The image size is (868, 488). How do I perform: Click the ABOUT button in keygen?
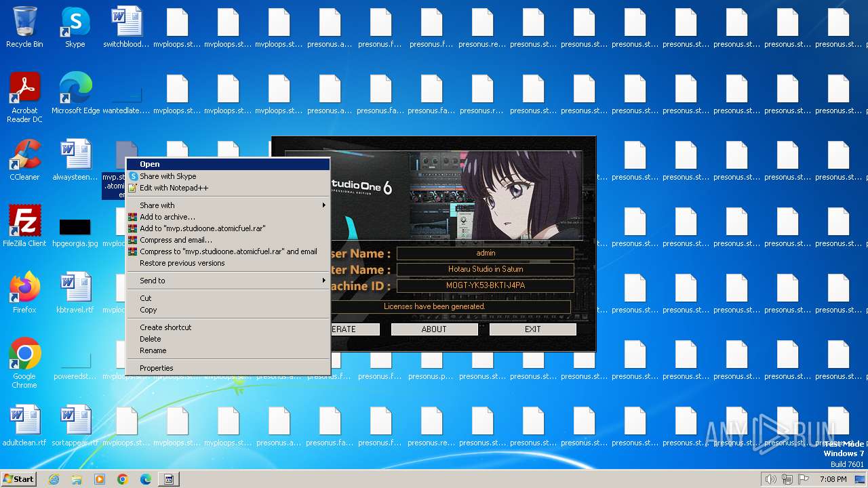pos(434,329)
